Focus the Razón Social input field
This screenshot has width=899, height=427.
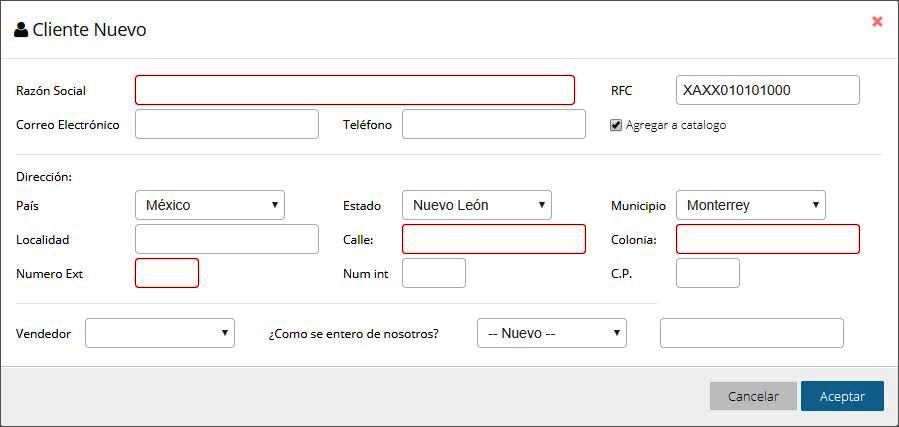(355, 90)
